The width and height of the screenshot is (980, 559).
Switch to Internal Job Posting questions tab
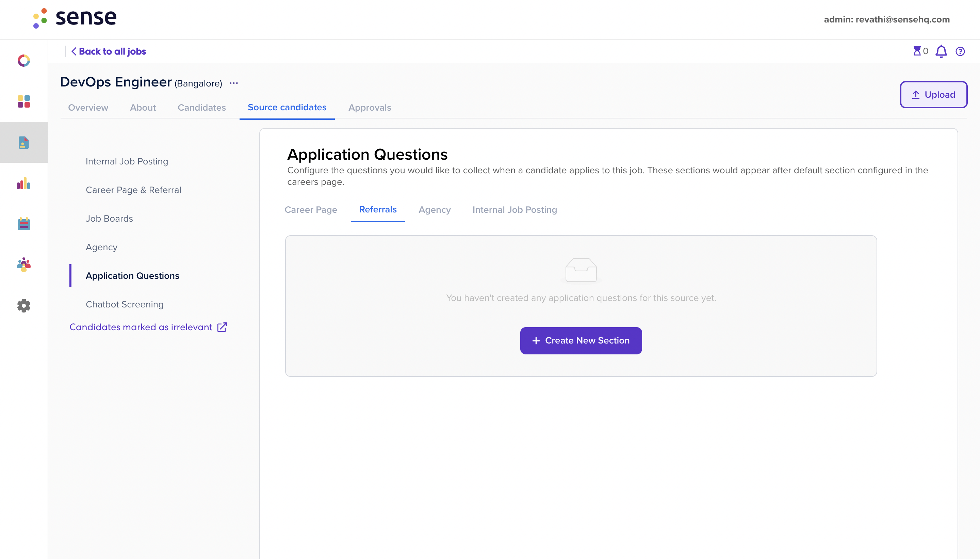coord(515,210)
